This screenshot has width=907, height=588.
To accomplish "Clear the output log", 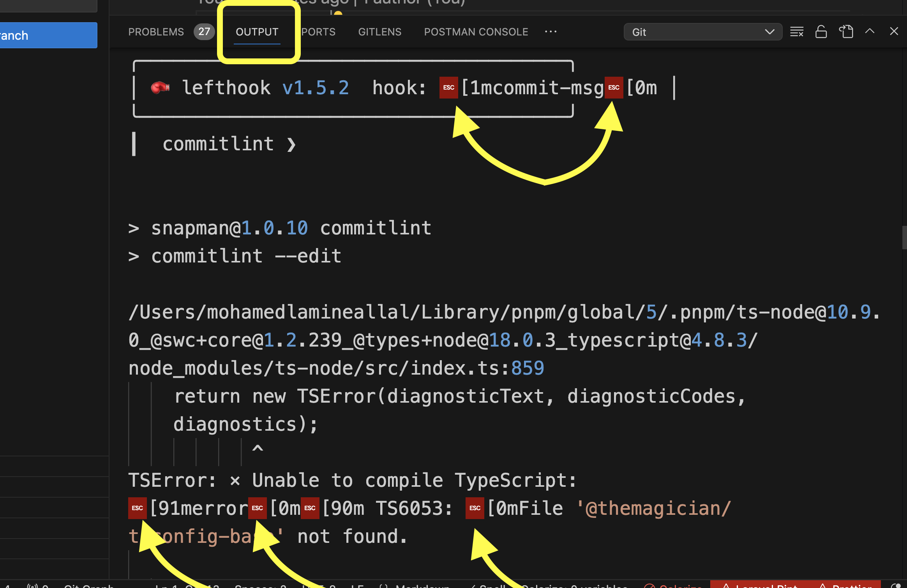I will pos(797,32).
